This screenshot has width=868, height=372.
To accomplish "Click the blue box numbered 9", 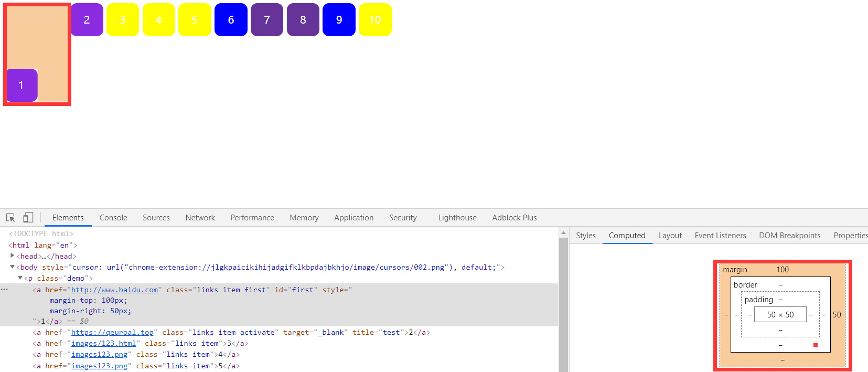I will [x=339, y=20].
